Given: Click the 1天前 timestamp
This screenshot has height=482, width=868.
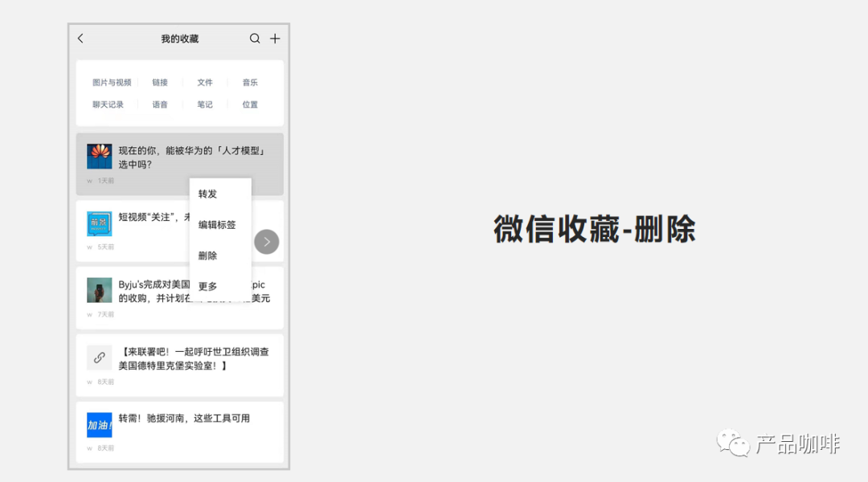Looking at the screenshot, I should pos(106,181).
